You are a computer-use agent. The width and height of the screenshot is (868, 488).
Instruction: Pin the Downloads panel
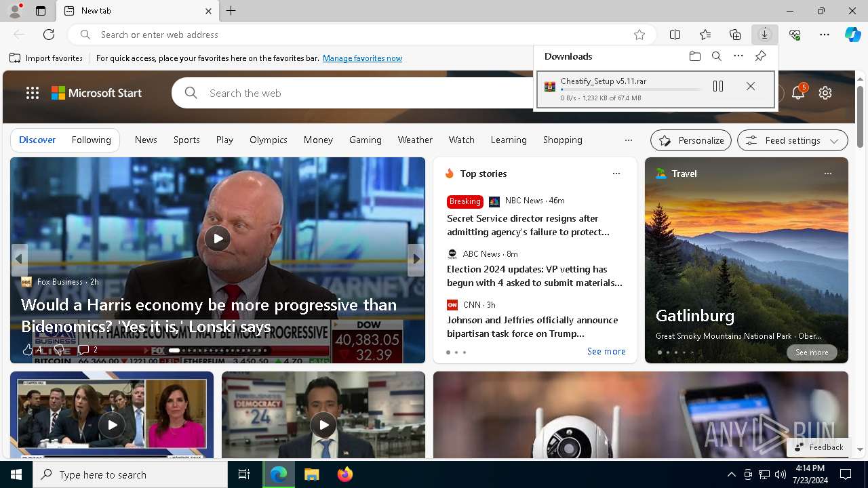click(x=760, y=56)
